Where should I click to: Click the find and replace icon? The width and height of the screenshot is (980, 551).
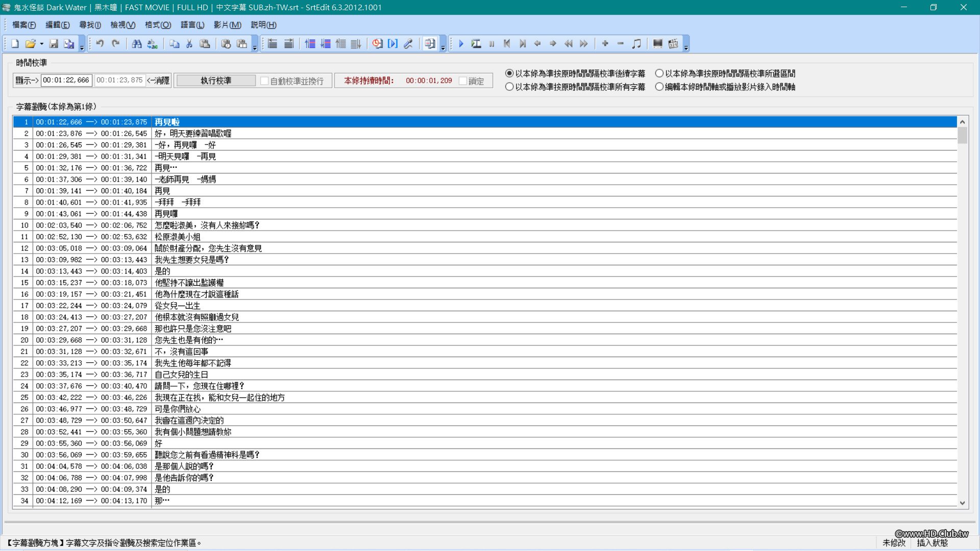coord(152,44)
